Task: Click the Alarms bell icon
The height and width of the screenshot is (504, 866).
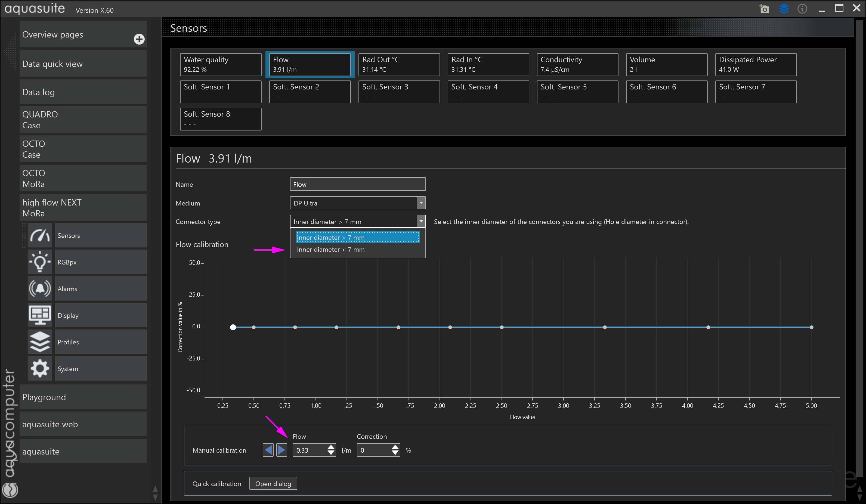Action: click(x=40, y=289)
